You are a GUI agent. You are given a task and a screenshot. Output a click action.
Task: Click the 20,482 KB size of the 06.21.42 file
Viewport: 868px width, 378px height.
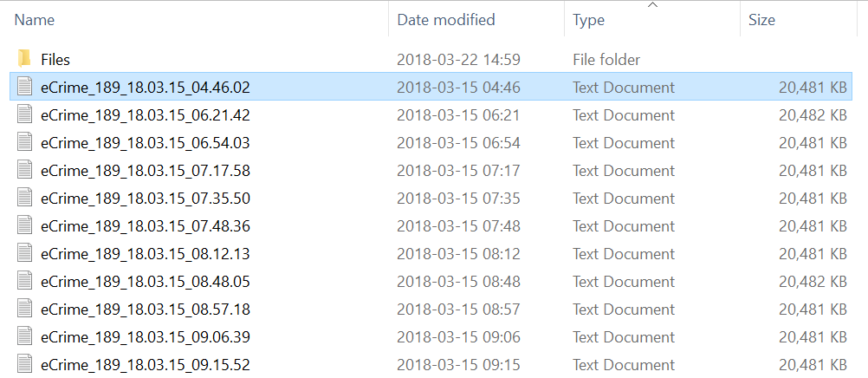click(x=812, y=114)
